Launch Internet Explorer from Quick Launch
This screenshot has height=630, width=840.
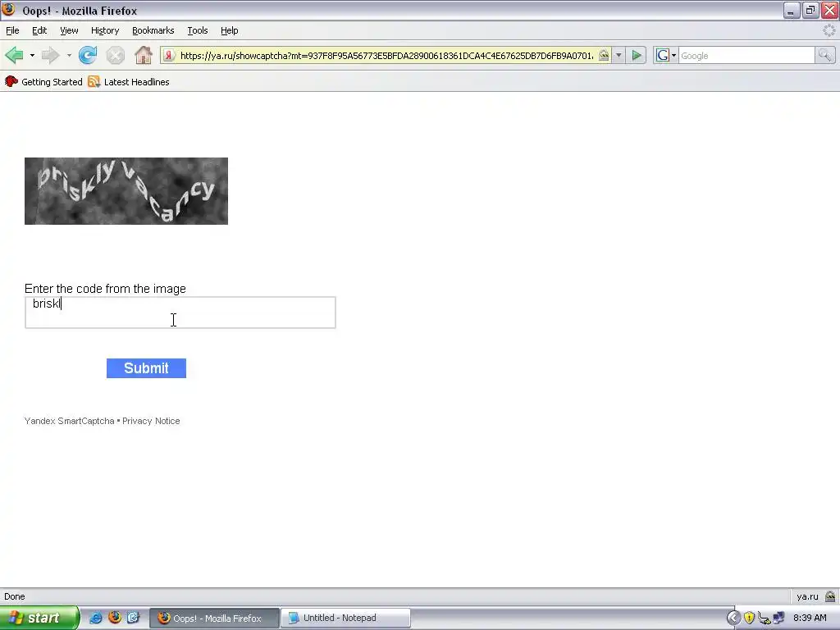tap(96, 618)
